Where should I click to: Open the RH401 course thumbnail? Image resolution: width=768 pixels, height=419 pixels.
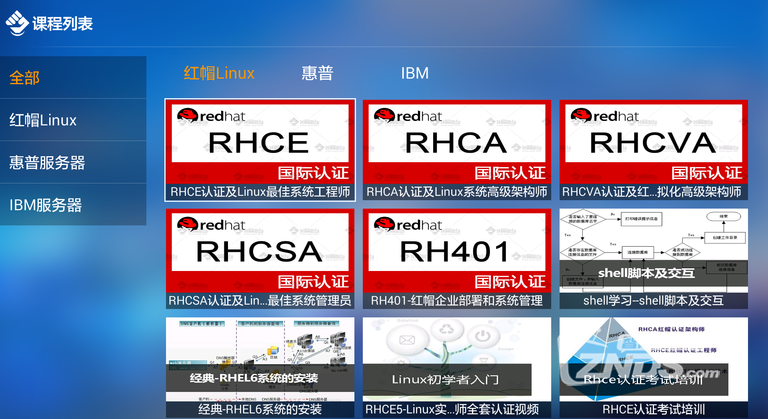457,250
